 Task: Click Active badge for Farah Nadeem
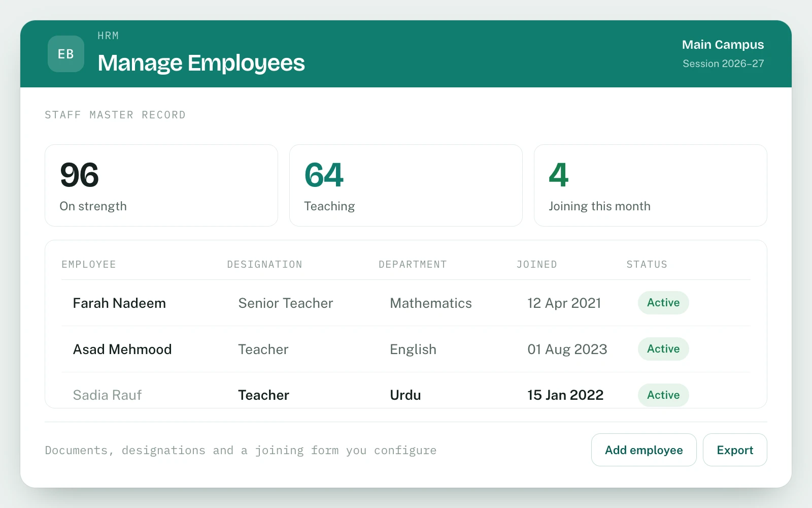coord(663,303)
